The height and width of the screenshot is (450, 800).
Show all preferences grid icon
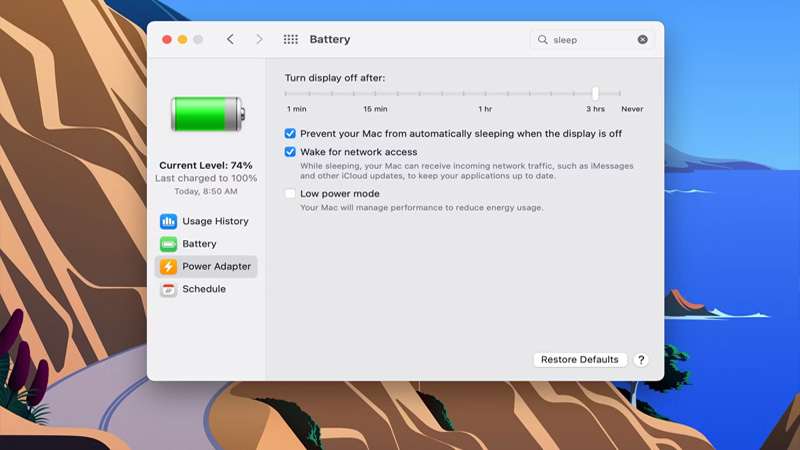coord(291,39)
